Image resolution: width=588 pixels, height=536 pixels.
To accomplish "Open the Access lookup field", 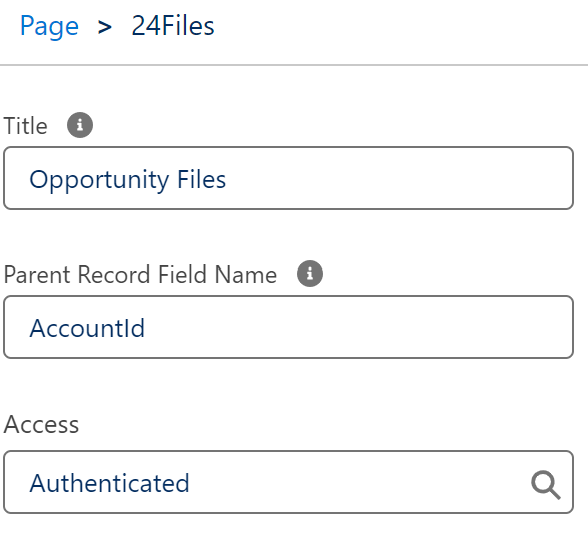I will [288, 482].
